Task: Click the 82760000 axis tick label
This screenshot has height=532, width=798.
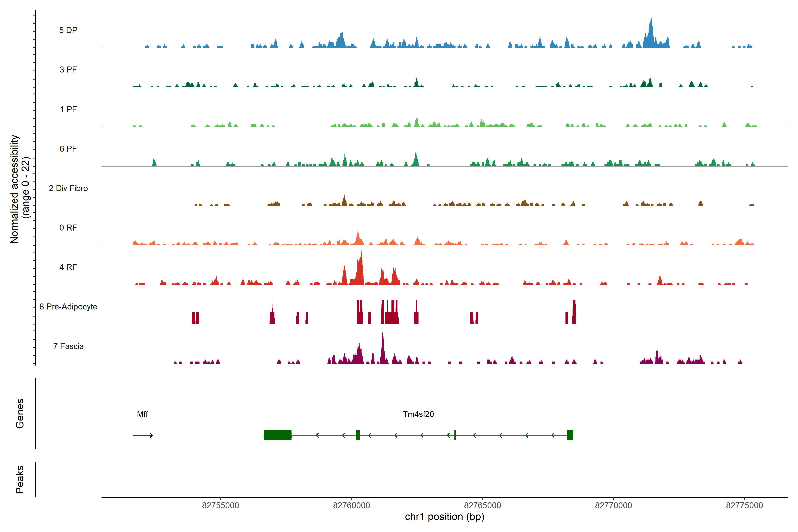Action: (x=352, y=506)
